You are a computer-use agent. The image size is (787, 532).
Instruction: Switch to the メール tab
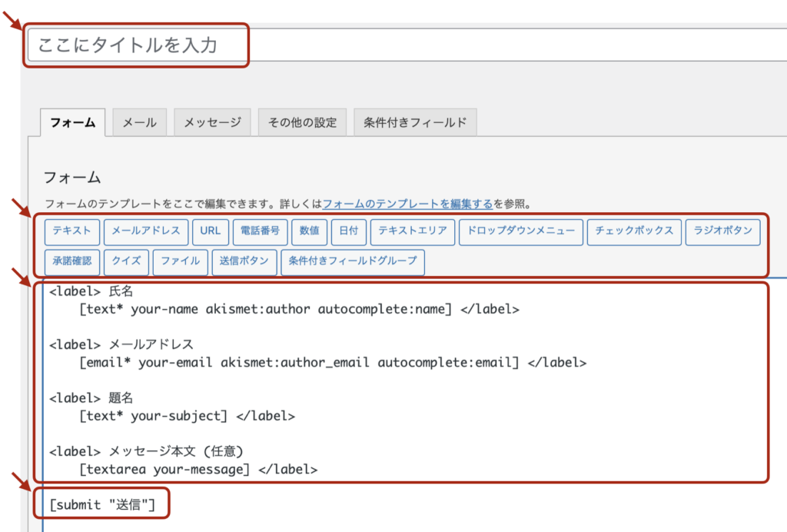click(140, 123)
